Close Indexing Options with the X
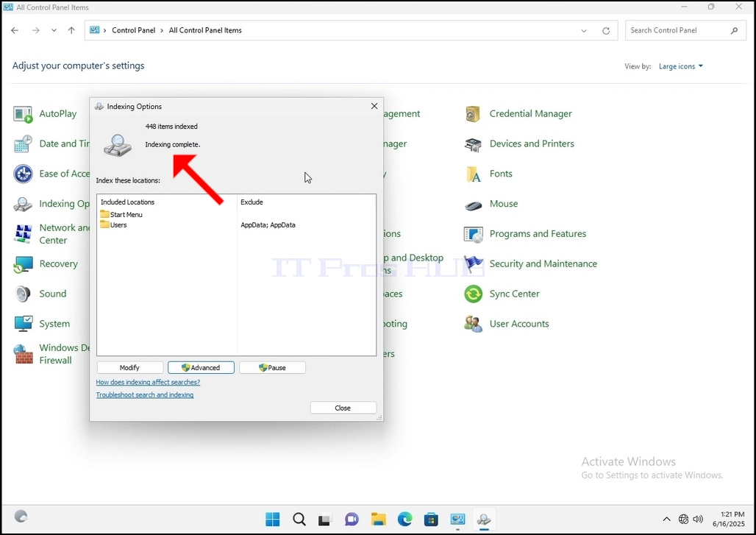This screenshot has height=535, width=756. [x=374, y=106]
